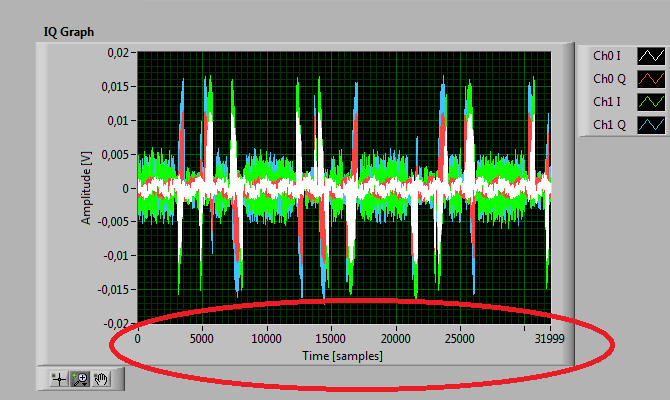Click the x-axis tick label 15000

[x=330, y=339]
